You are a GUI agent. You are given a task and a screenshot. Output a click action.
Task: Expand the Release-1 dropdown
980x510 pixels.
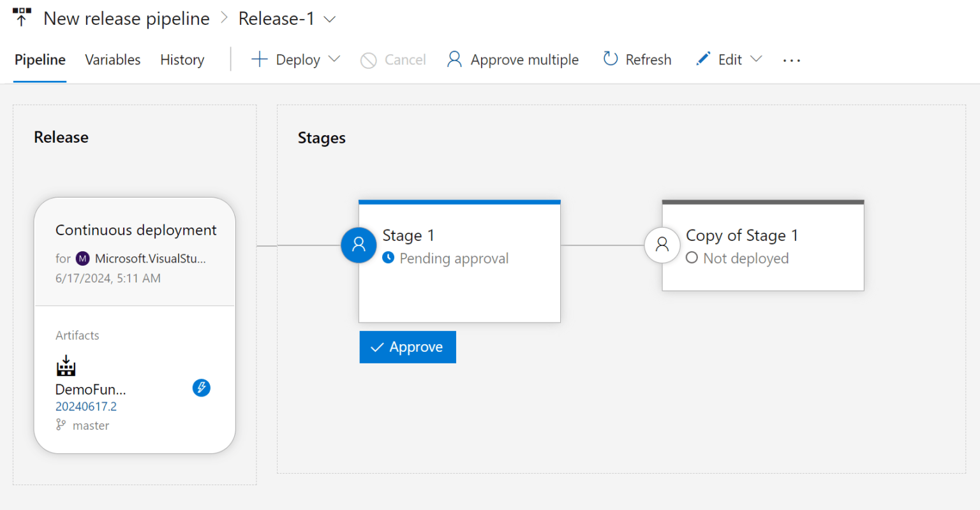(x=330, y=19)
